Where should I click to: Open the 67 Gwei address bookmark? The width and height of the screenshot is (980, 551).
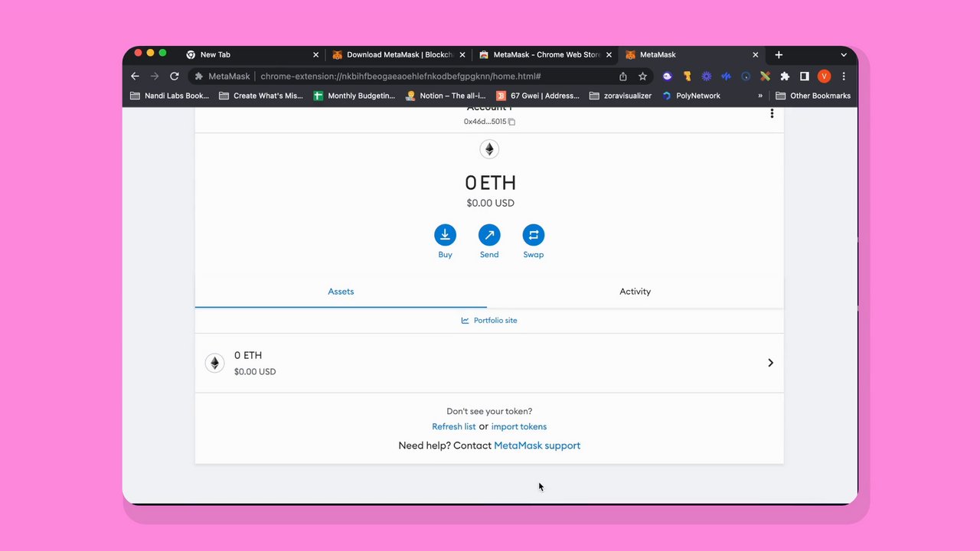pos(537,96)
